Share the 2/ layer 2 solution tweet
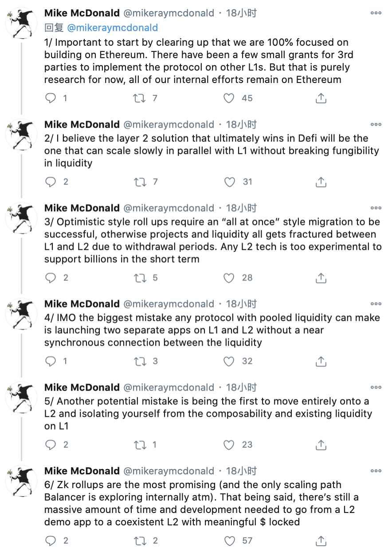This screenshot has width=392, height=552. (x=321, y=182)
